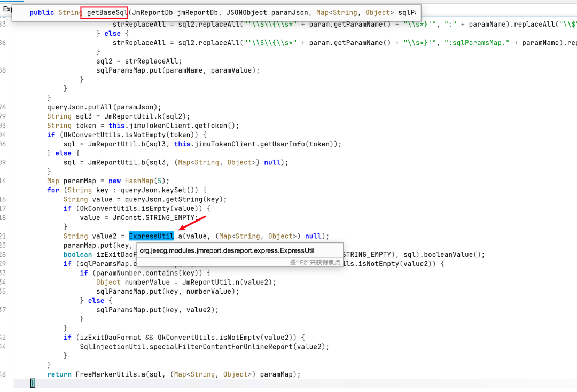Viewport: 577px width, 392px height.
Task: Click the F2 focus hint in tooltip
Action: tap(315, 262)
